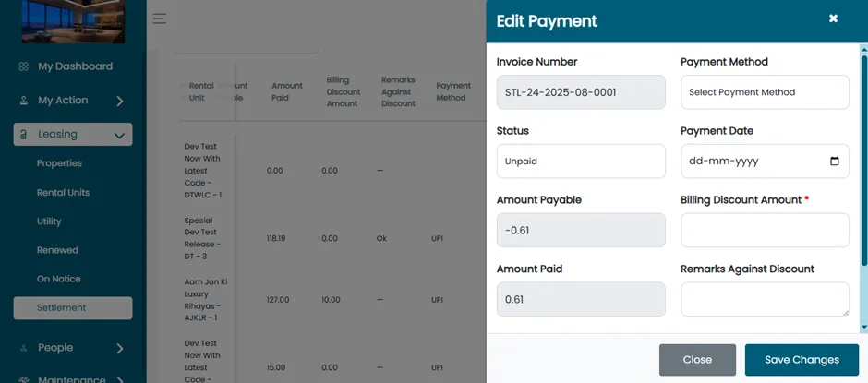Open the Renewed submenu item
The height and width of the screenshot is (383, 868).
pos(57,250)
